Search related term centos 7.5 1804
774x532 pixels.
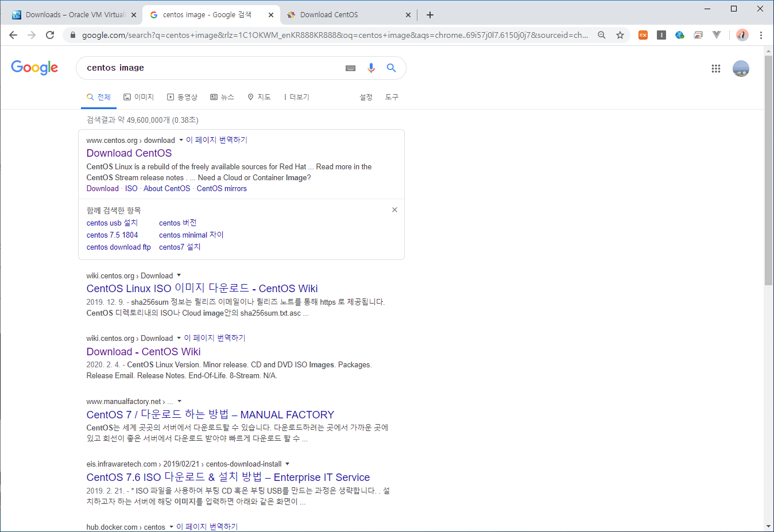[112, 235]
